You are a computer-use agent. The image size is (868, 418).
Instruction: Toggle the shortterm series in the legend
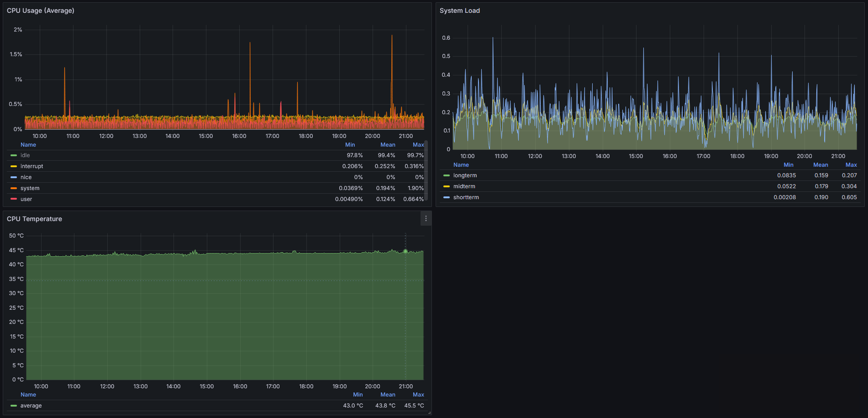click(x=466, y=197)
